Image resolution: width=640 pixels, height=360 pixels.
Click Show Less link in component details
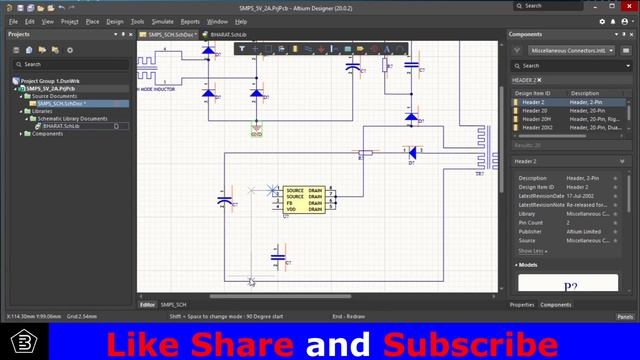pos(532,251)
